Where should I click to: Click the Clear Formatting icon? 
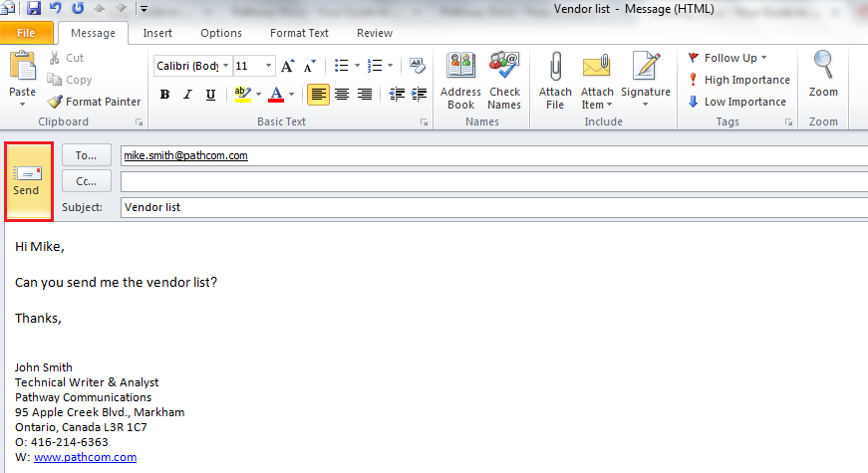tap(418, 66)
